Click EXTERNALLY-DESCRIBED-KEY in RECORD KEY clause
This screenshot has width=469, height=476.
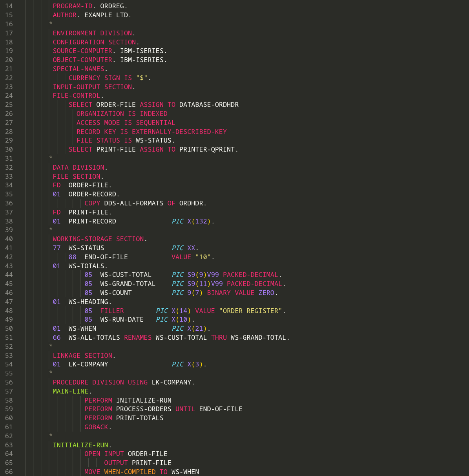tap(179, 132)
